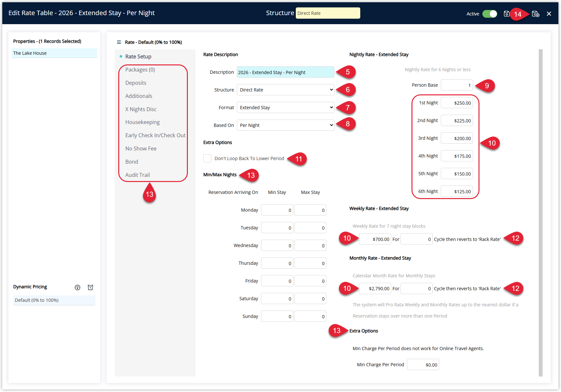Open the Bond section
Image resolution: width=561 pixels, height=392 pixels.
click(131, 162)
